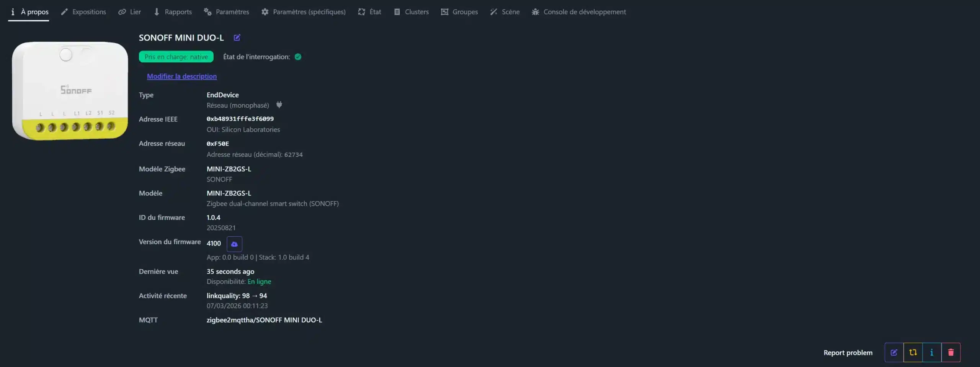Click the purple edit device icon at bottom right
Screen dimensions: 980x367
(x=894, y=352)
